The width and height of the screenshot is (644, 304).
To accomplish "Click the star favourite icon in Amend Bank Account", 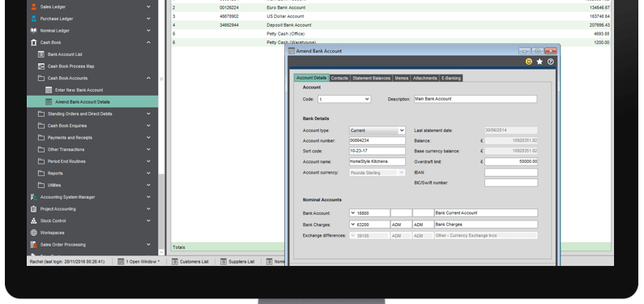I will (540, 62).
